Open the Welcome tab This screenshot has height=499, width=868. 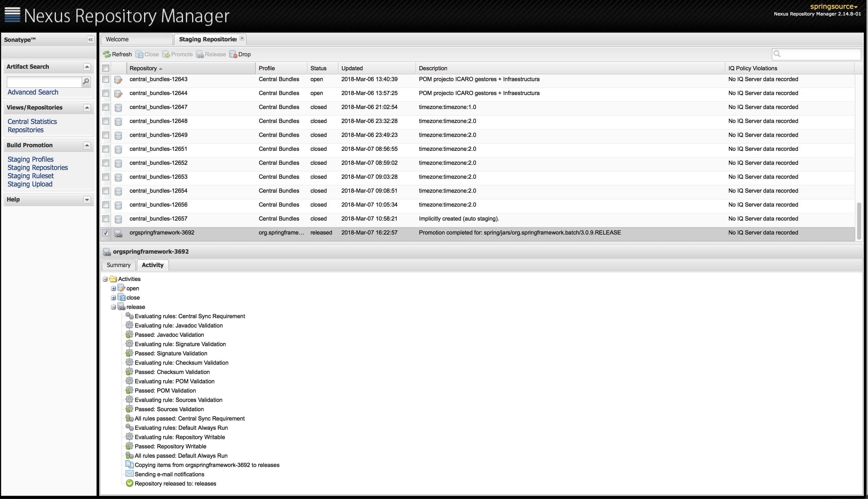click(x=136, y=40)
